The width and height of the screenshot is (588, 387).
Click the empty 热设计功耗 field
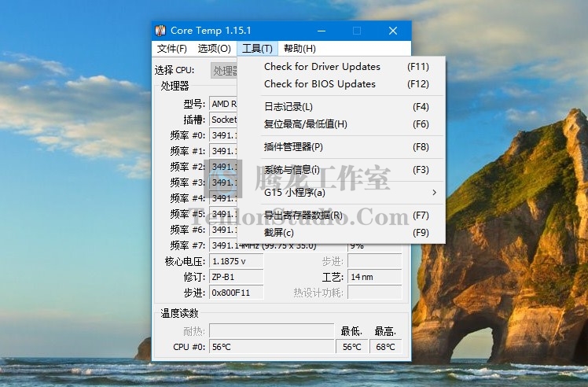coord(375,293)
